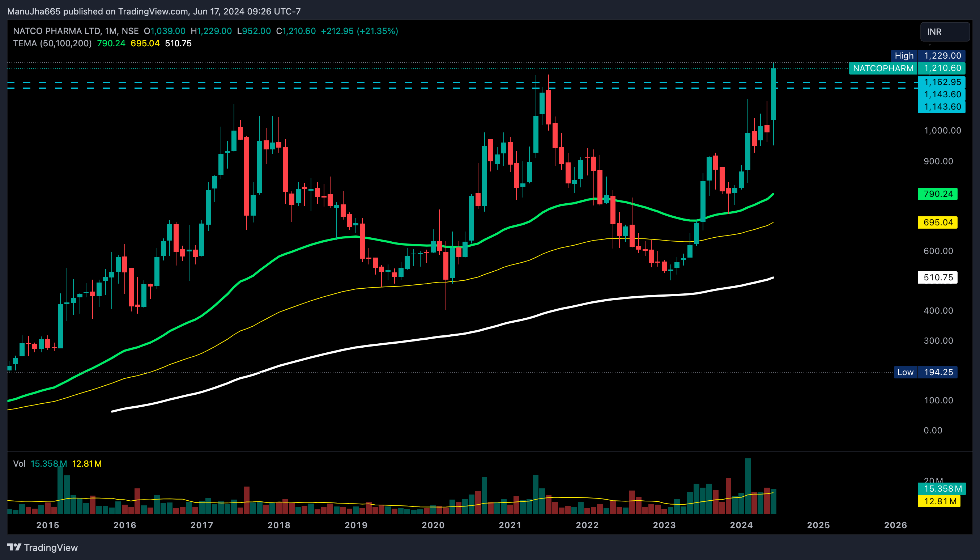The width and height of the screenshot is (980, 560).
Task: Click the TEMA 790.24 green value
Action: [111, 43]
